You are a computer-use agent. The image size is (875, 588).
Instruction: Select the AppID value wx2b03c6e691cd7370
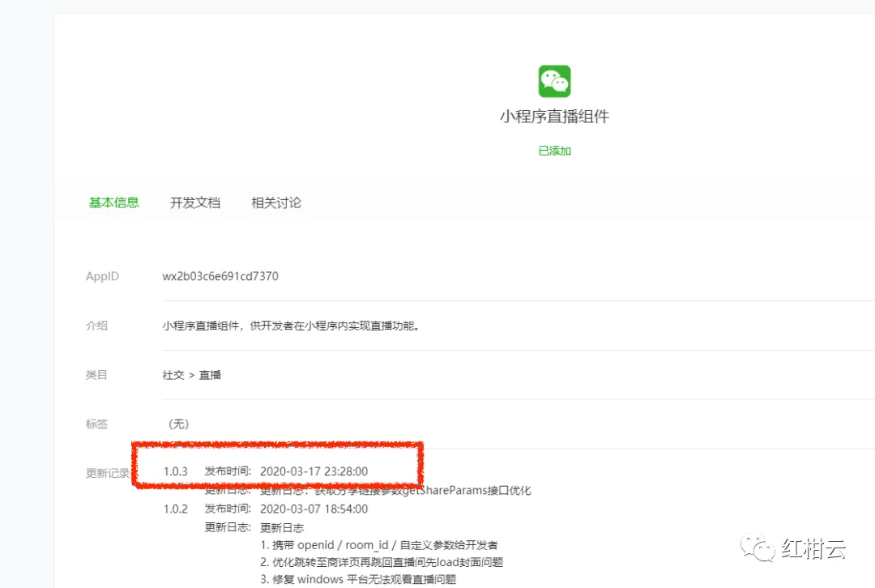click(220, 276)
